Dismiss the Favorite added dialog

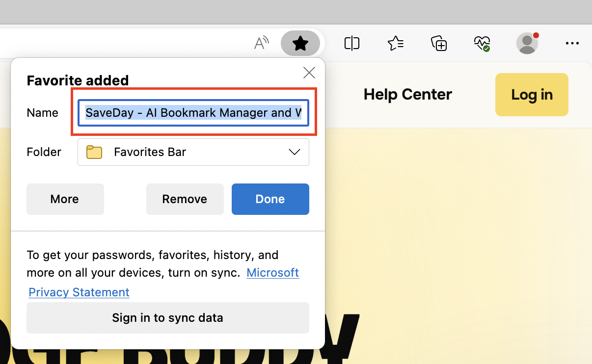(309, 72)
